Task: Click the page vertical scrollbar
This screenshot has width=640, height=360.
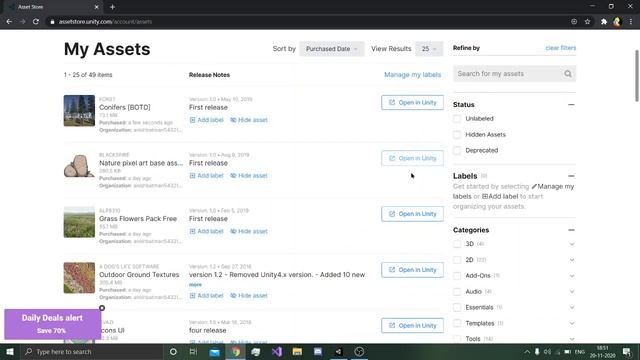Action: (x=636, y=76)
